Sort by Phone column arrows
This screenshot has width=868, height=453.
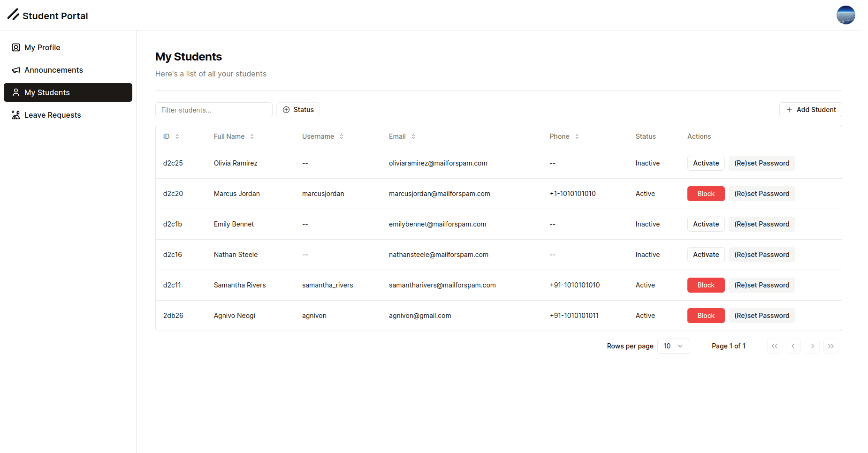pyautogui.click(x=577, y=136)
